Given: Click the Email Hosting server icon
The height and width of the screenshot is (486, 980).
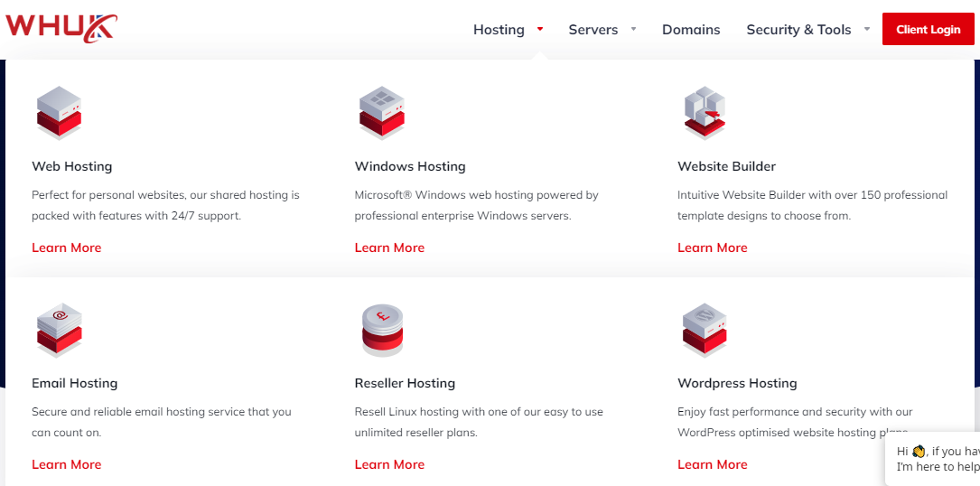Looking at the screenshot, I should point(60,330).
